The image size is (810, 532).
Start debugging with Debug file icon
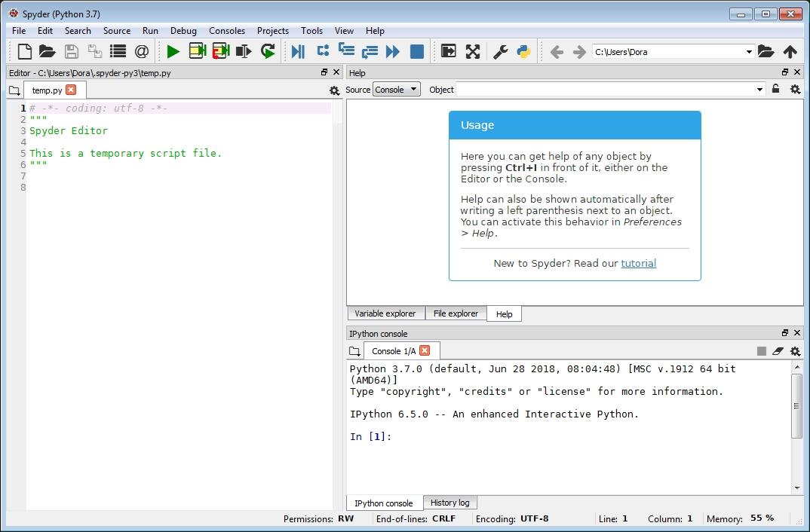coord(298,51)
